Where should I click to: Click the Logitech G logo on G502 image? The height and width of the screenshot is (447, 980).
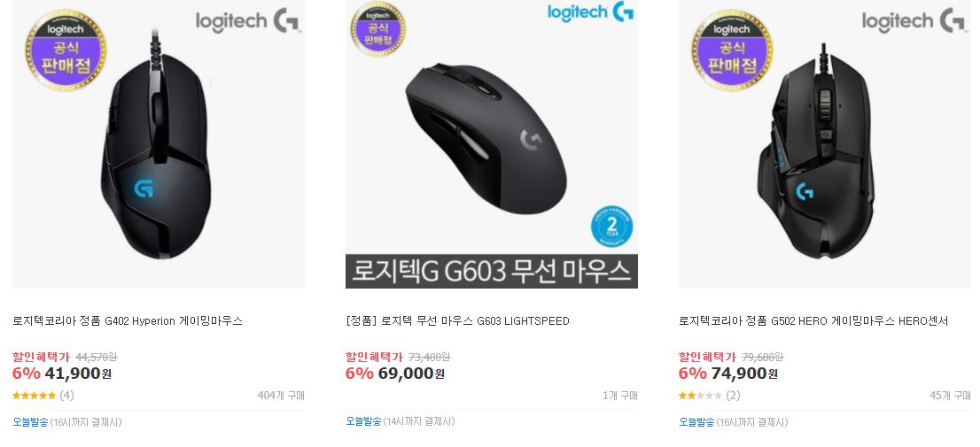point(915,21)
